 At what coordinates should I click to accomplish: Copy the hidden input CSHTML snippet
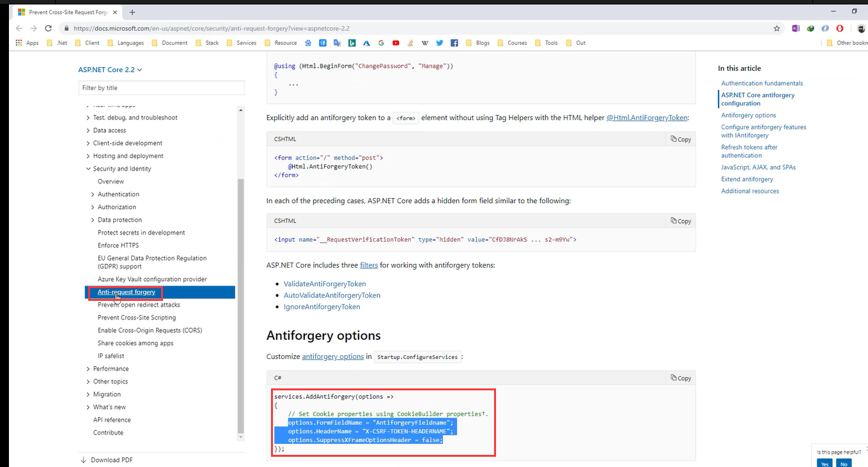pyautogui.click(x=681, y=221)
